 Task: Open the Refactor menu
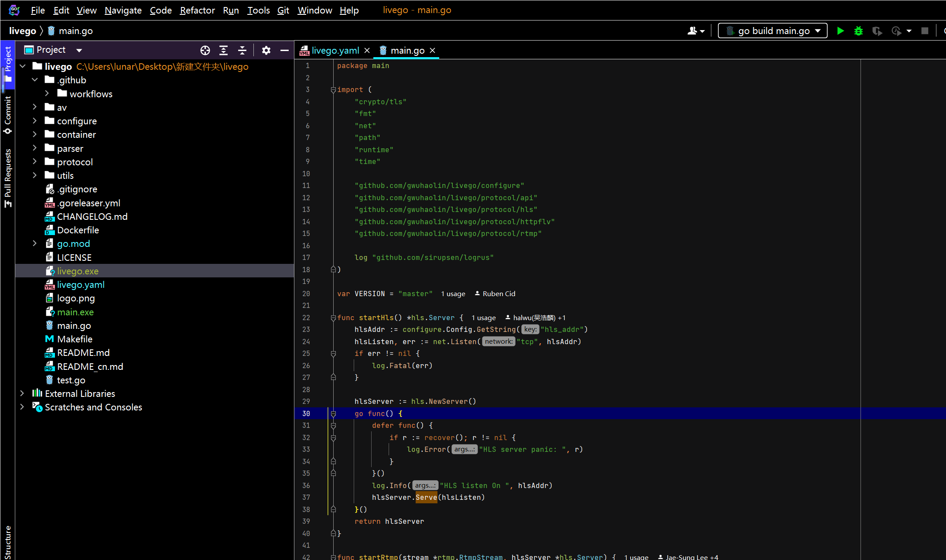[x=197, y=10]
